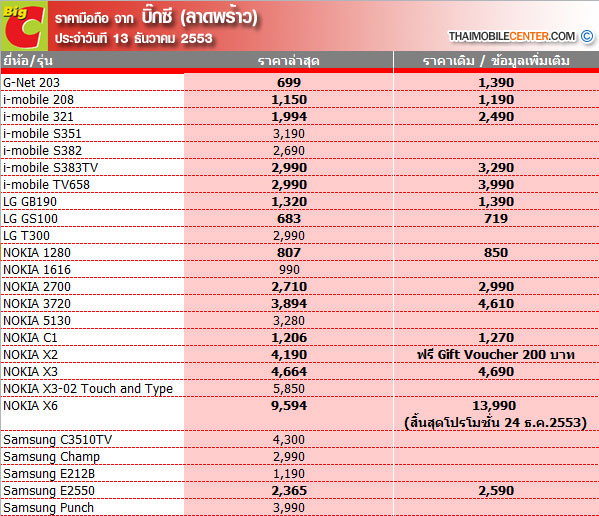Click the date ประจำวันที่ 13 ธันวาคม 2553

[133, 39]
